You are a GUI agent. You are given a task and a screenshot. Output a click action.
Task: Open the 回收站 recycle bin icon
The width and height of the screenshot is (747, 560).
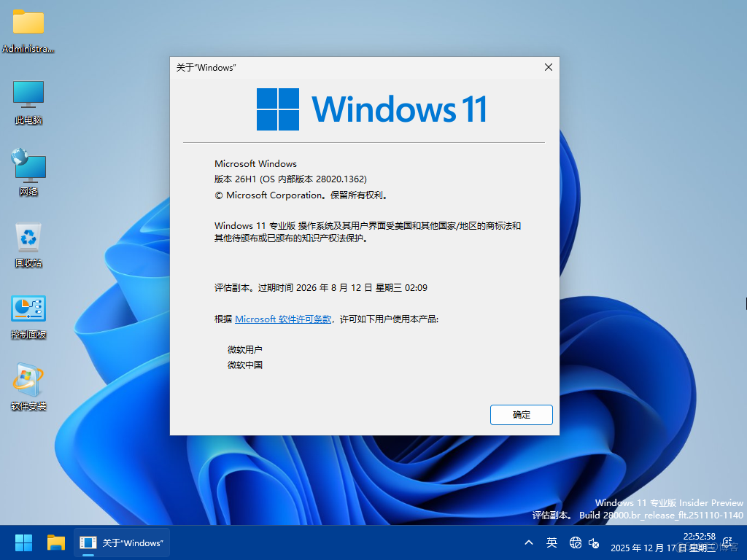(28, 235)
